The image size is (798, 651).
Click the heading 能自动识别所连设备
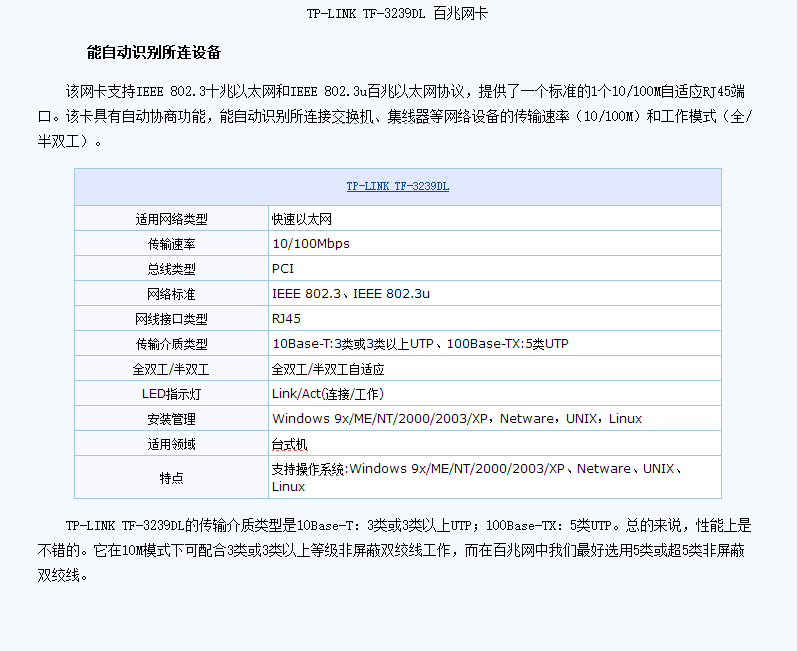[153, 52]
